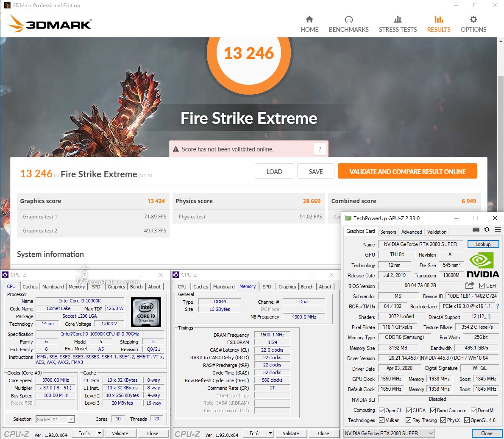Click the Tools button in left CPU-Z
Image resolution: width=504 pixels, height=439 pixels.
pos(84,433)
